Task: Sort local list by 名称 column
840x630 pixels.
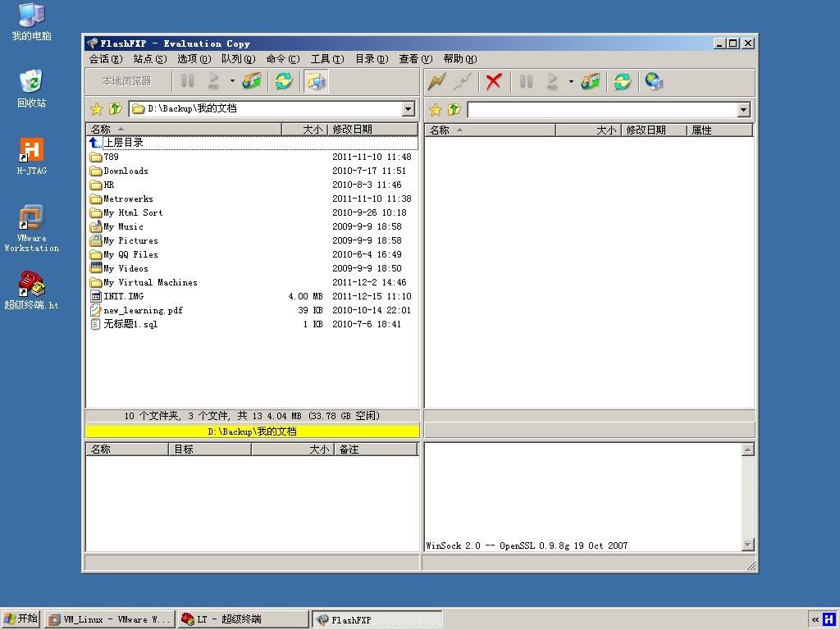Action: (184, 129)
